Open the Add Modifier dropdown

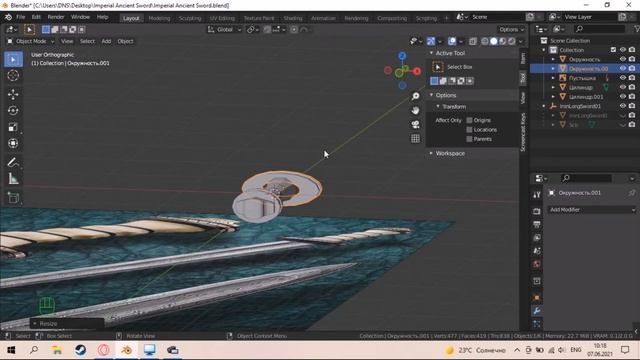591,210
